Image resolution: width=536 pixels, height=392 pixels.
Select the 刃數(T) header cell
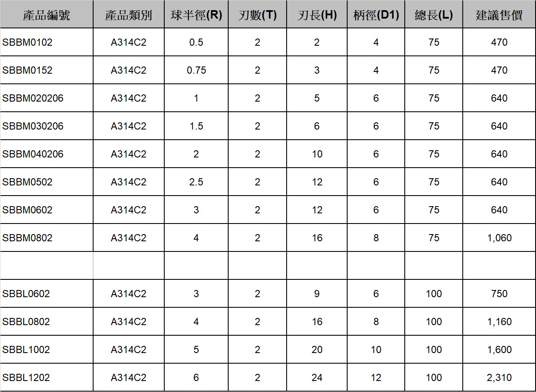click(x=257, y=14)
